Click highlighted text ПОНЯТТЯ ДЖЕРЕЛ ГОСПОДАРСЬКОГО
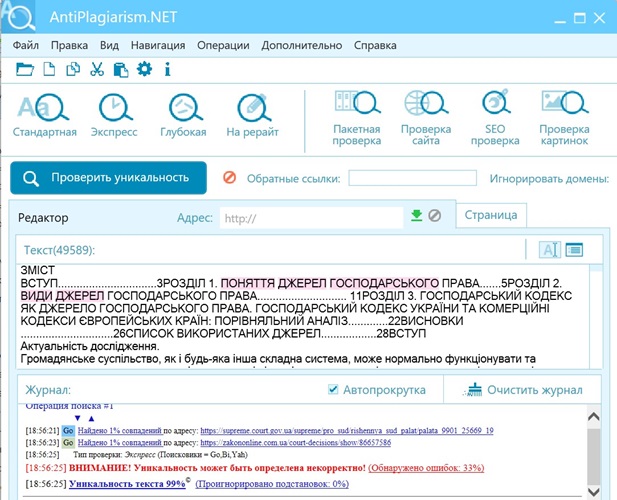Viewport: 617px width, 500px height. click(x=329, y=283)
